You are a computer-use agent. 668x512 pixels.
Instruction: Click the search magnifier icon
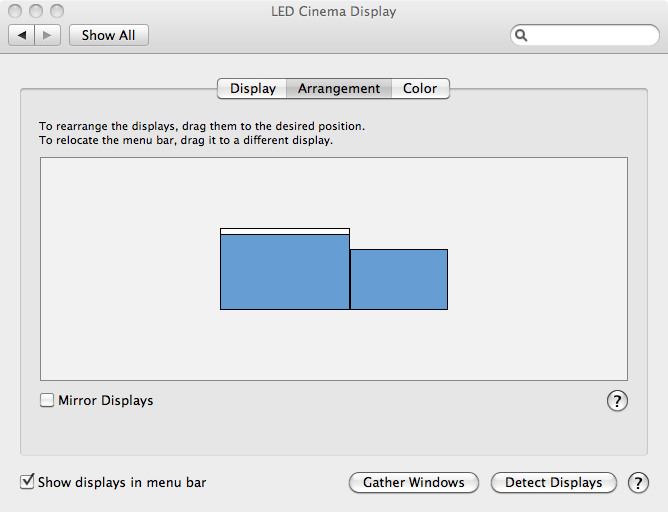pos(521,35)
